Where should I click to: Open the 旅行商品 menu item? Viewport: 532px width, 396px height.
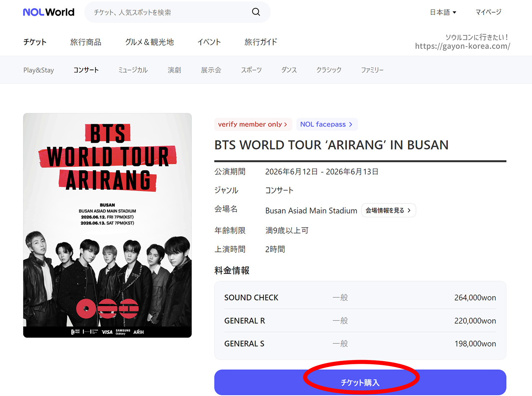point(86,42)
